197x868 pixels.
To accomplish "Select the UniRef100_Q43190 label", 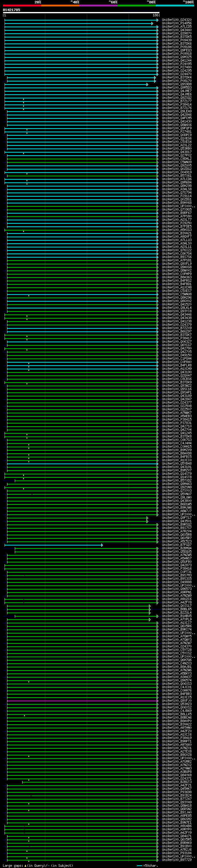I will point(177,372).
